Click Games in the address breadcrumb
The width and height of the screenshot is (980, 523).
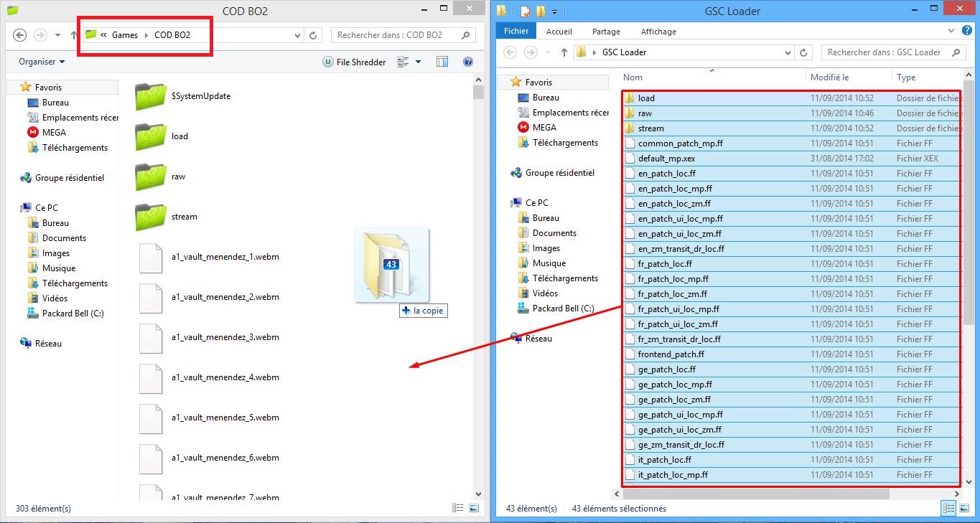125,35
